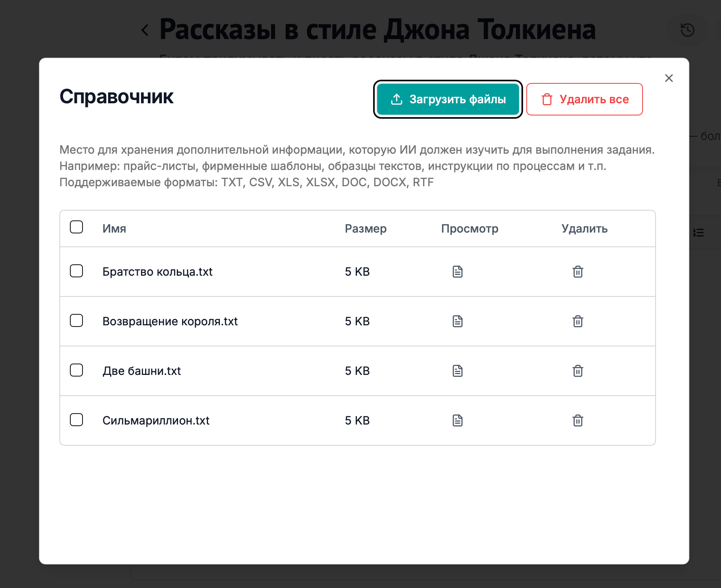Viewport: 721px width, 588px height.
Task: Mark the Две башни.txt checkbox
Action: click(x=76, y=370)
